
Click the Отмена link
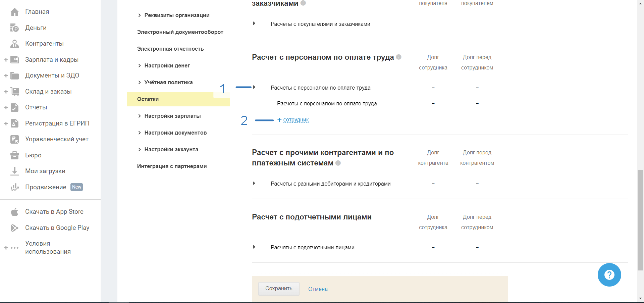[x=318, y=289]
